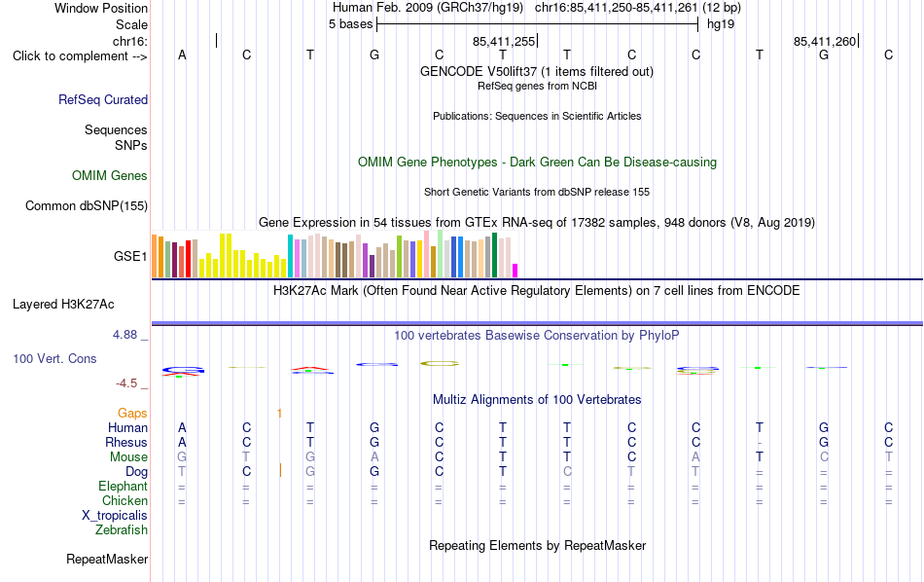Viewport: 924px width, 582px height.
Task: Click 'Short Genetic Variants from dbSNP release 155'
Action: click(537, 193)
